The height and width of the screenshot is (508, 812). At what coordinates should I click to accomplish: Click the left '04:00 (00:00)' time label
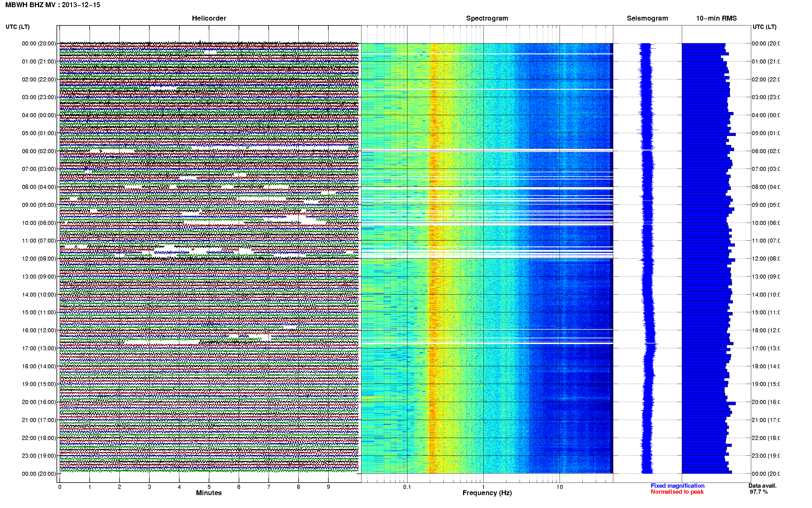coord(39,115)
